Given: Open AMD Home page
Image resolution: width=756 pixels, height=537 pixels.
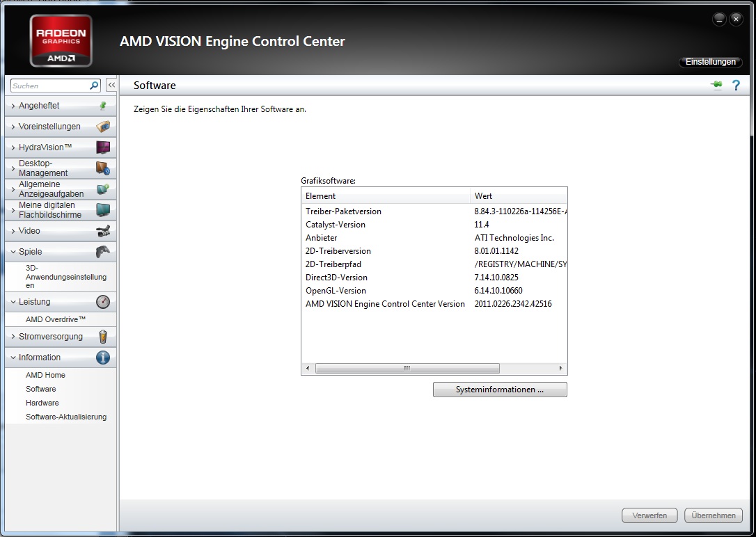Looking at the screenshot, I should 45,375.
